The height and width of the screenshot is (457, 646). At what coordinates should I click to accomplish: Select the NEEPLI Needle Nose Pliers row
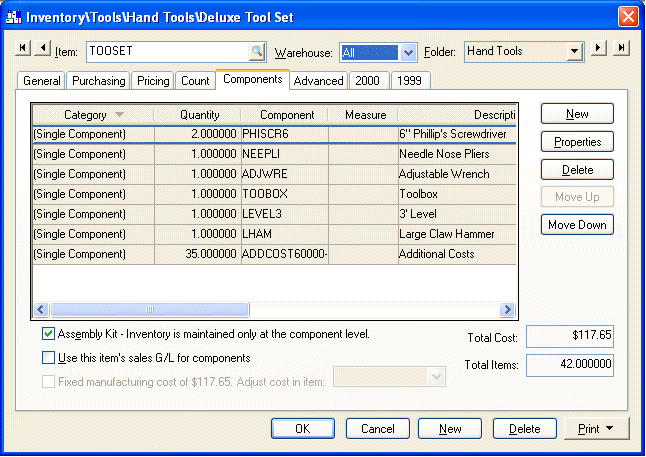[273, 155]
